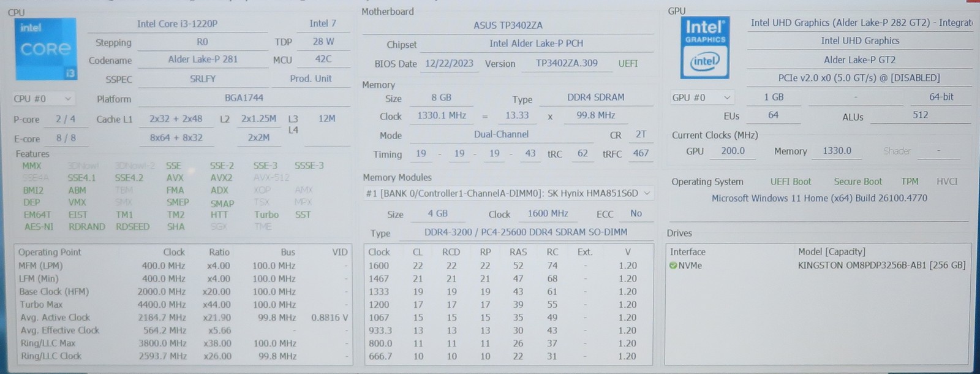The height and width of the screenshot is (374, 980).
Task: Click the VID value 0.8816 V
Action: pos(330,318)
